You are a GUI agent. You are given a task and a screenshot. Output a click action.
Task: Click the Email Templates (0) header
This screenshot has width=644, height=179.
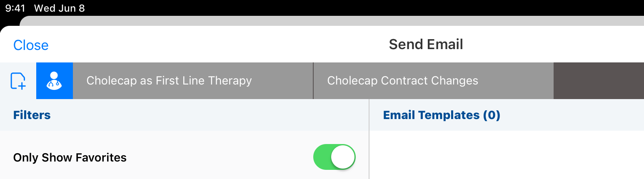tap(441, 115)
